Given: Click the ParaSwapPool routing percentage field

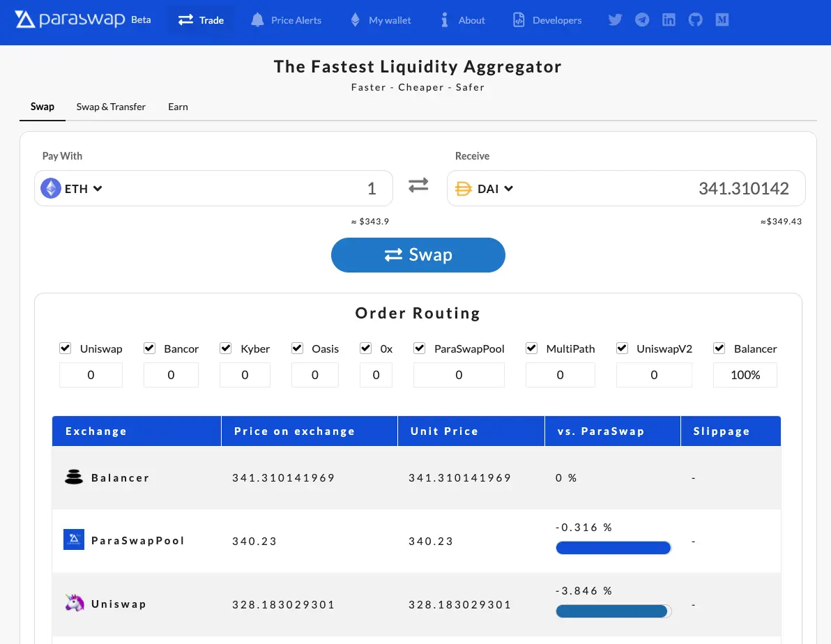Looking at the screenshot, I should point(459,375).
